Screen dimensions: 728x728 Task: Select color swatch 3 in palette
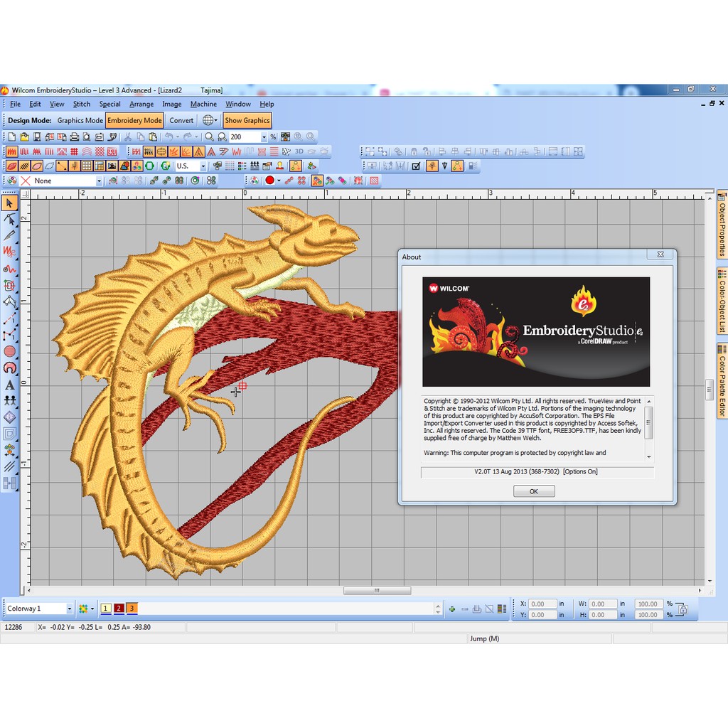tap(132, 609)
